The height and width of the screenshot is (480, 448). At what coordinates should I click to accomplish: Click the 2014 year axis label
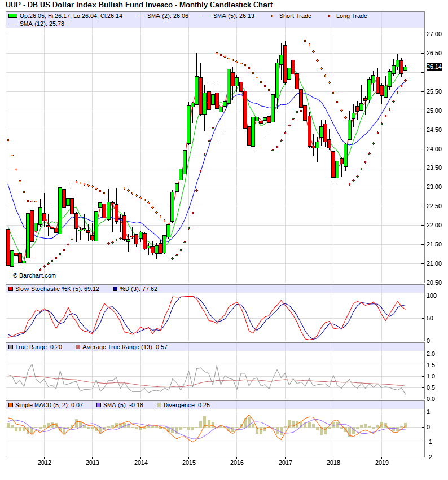(141, 463)
